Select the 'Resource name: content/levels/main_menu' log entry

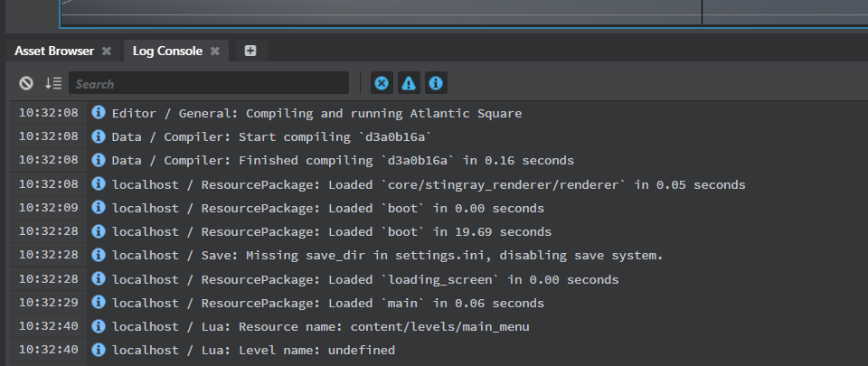tap(320, 326)
